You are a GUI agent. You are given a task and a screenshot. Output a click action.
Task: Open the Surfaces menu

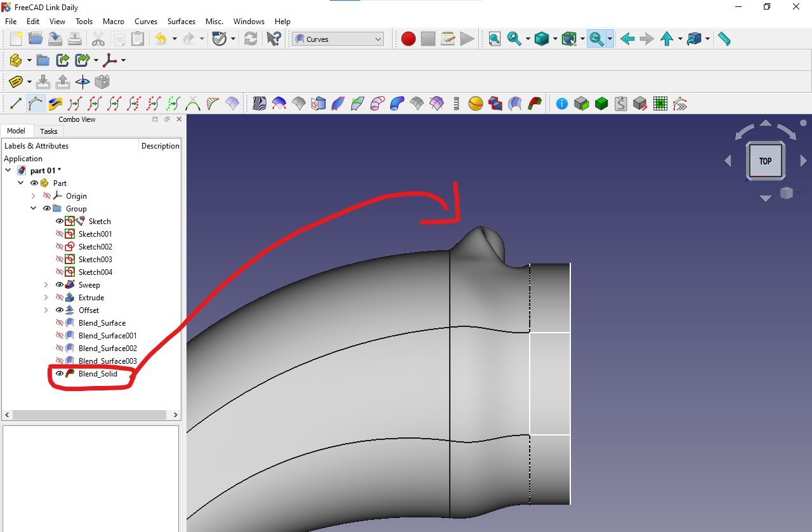(181, 21)
